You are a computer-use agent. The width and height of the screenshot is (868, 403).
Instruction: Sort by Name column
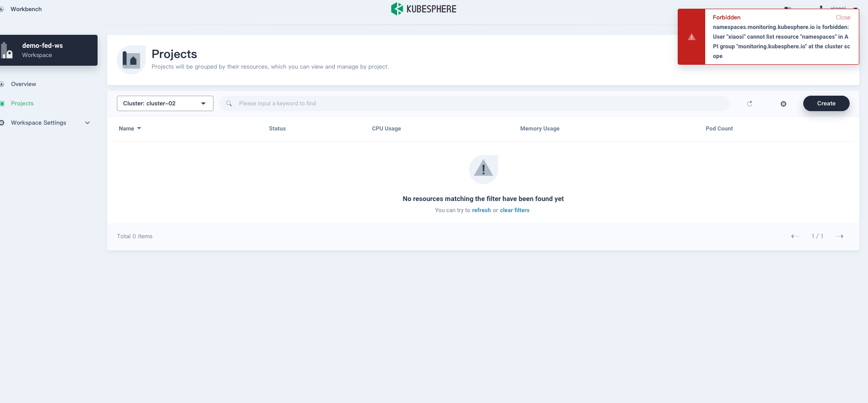tap(130, 129)
